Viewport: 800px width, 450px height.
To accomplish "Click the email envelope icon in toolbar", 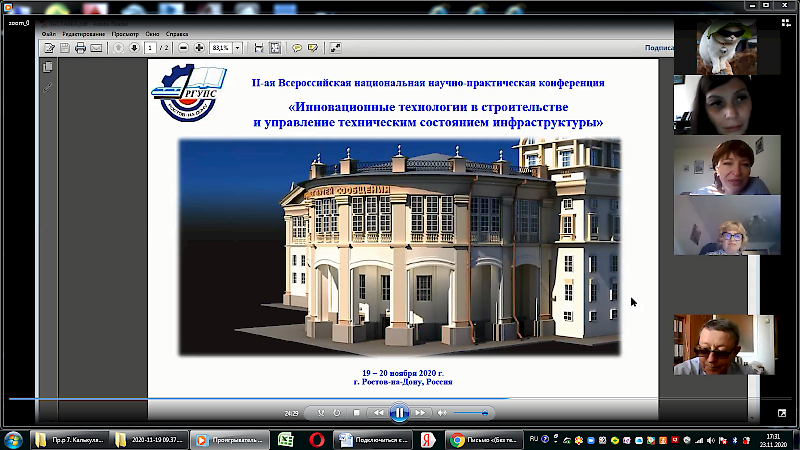I will 97,47.
